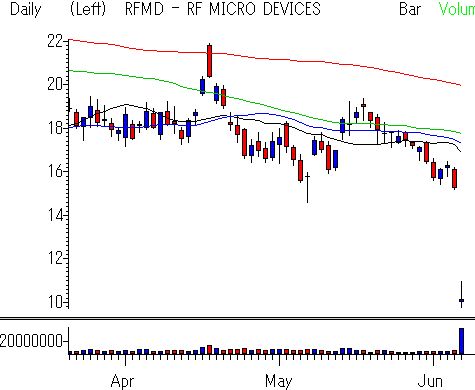Click the 10 price axis label
Image resolution: width=475 pixels, height=390 pixels.
coord(55,302)
